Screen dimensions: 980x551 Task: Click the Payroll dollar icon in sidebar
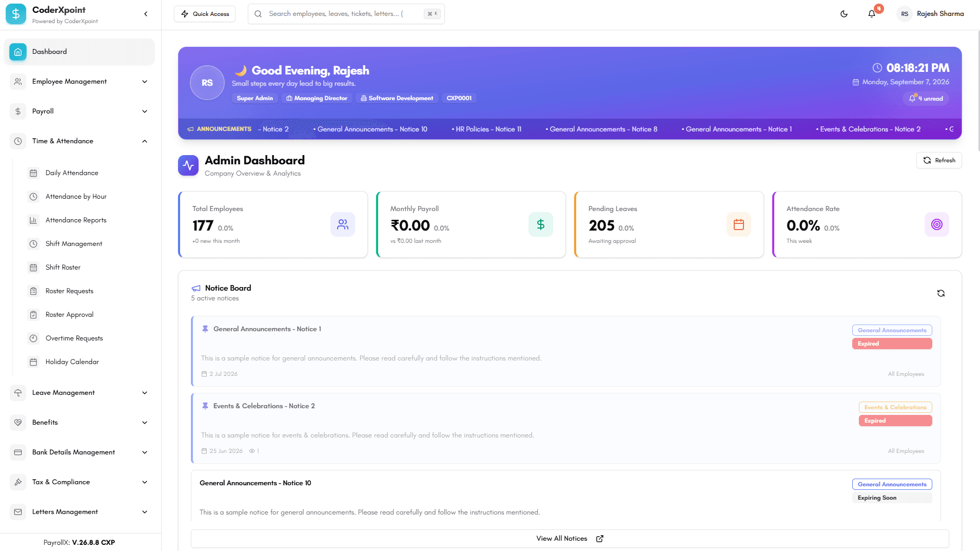tap(18, 111)
